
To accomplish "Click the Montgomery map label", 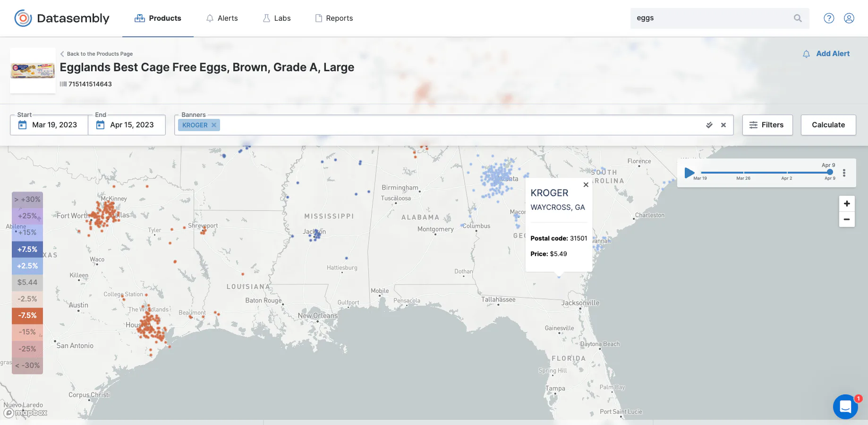I will pyautogui.click(x=435, y=229).
